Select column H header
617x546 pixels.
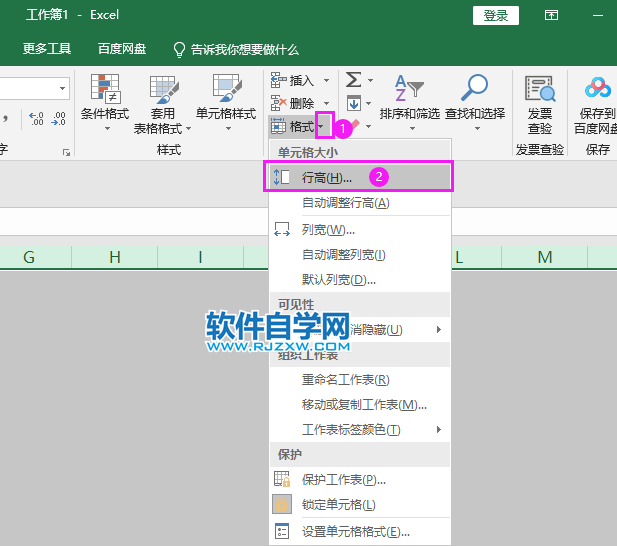tap(115, 257)
